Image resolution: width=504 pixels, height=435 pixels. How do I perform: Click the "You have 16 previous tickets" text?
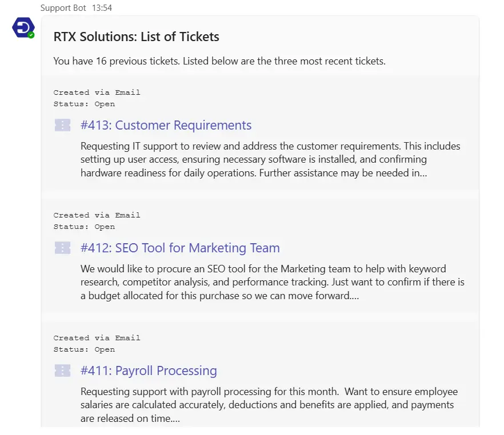click(219, 61)
